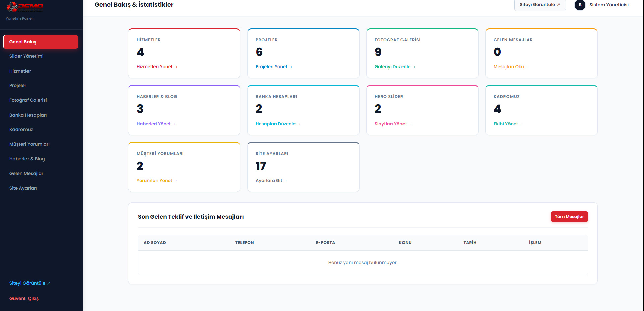Click KADROMUZ card title

tap(506, 97)
